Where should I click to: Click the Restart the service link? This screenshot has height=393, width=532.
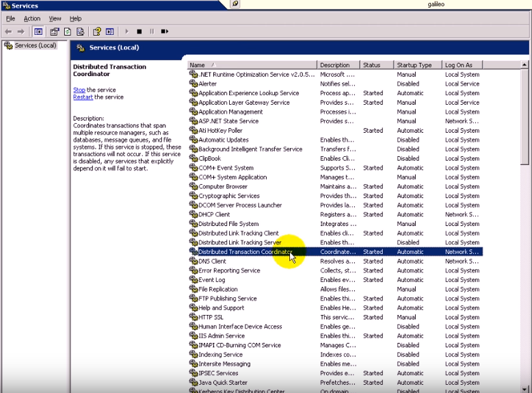83,97
